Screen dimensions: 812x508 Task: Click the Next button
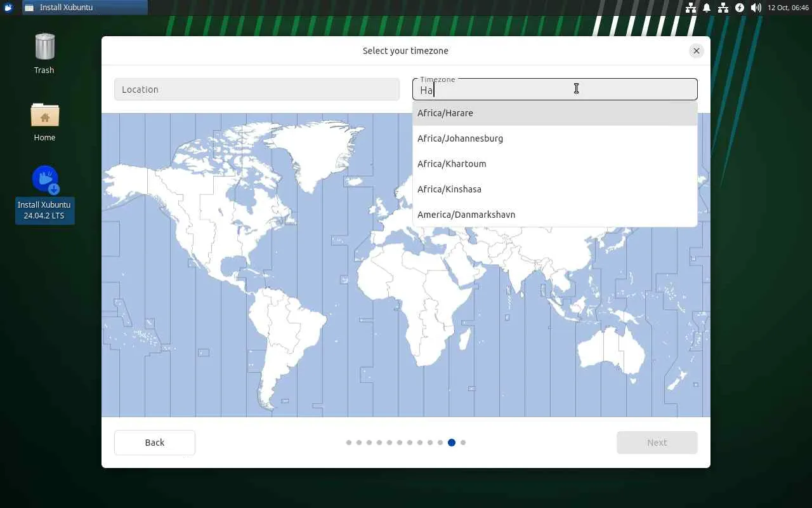657,443
